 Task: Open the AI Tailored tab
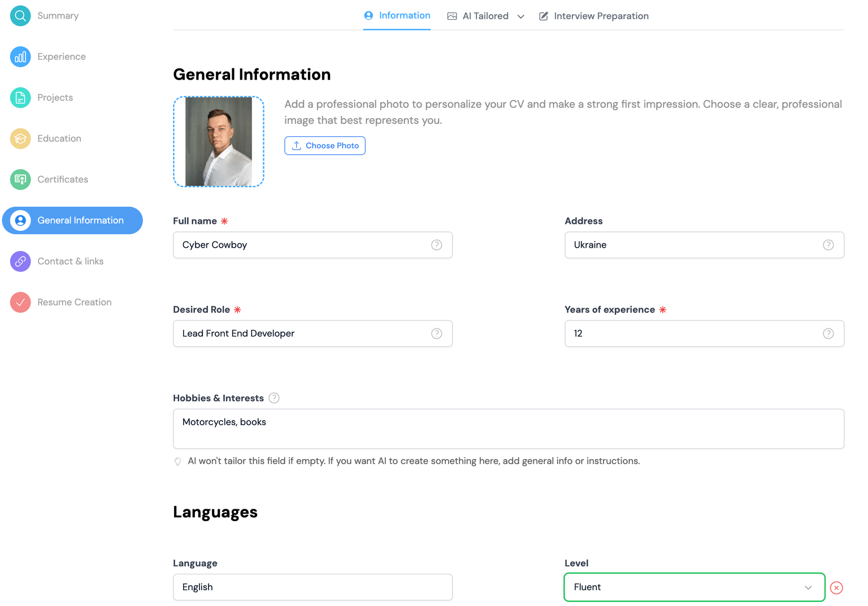click(x=485, y=16)
